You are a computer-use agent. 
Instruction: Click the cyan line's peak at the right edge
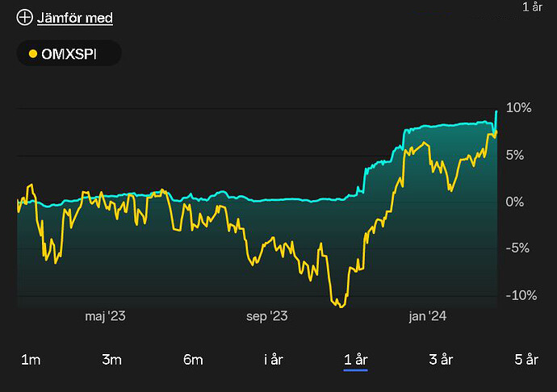(x=496, y=111)
